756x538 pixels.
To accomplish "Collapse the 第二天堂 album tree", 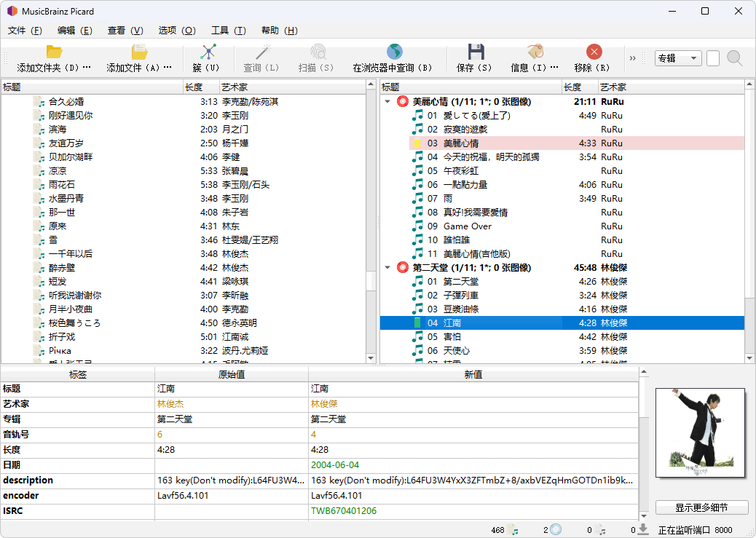I will (x=387, y=268).
